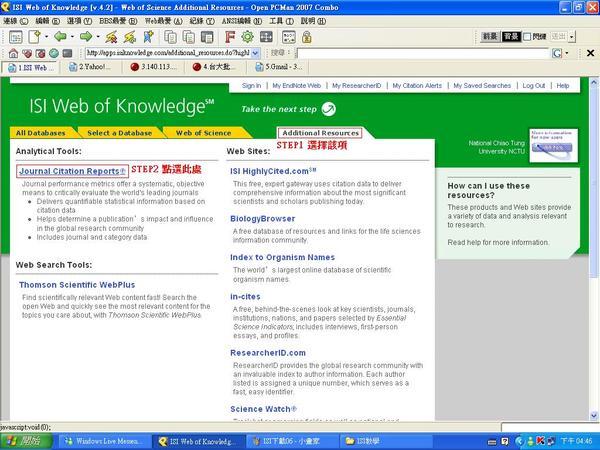Click the full-screen arrows icon
The height and width of the screenshot is (450, 600).
[266, 37]
